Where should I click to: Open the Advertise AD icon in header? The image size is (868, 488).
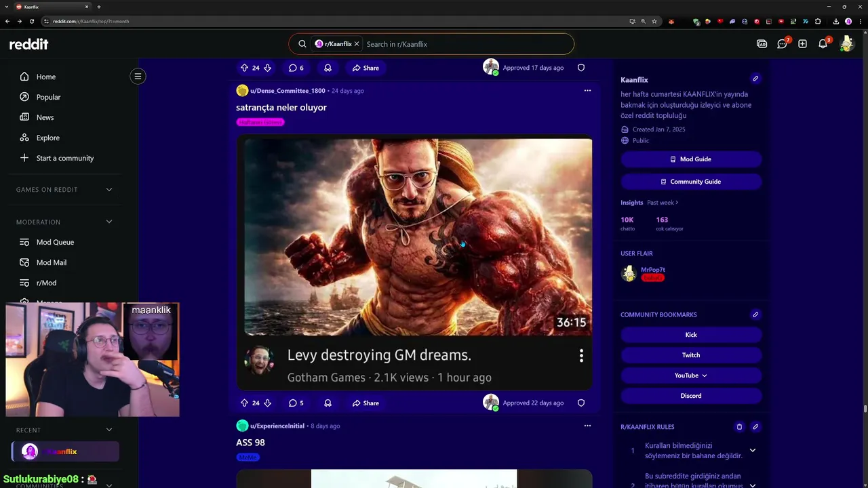coord(762,44)
